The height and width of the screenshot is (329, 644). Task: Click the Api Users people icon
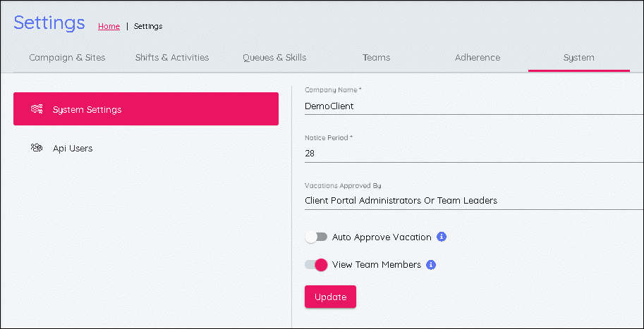click(37, 148)
